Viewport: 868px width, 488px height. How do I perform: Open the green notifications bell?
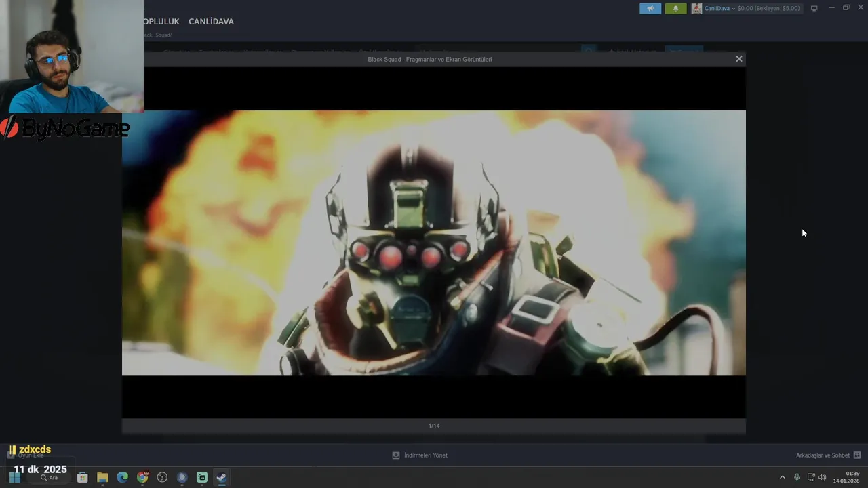tap(675, 8)
